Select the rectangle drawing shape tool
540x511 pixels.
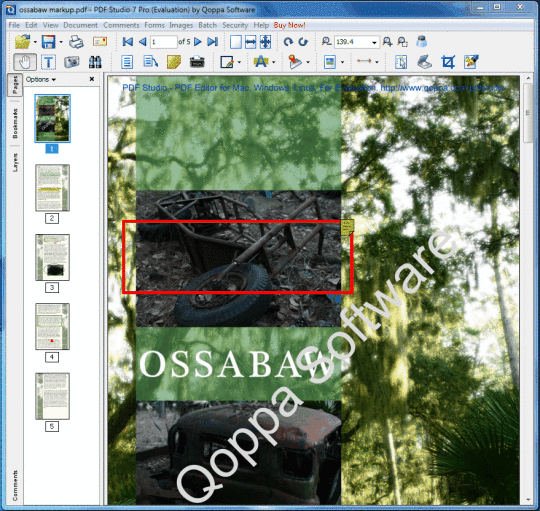click(227, 62)
